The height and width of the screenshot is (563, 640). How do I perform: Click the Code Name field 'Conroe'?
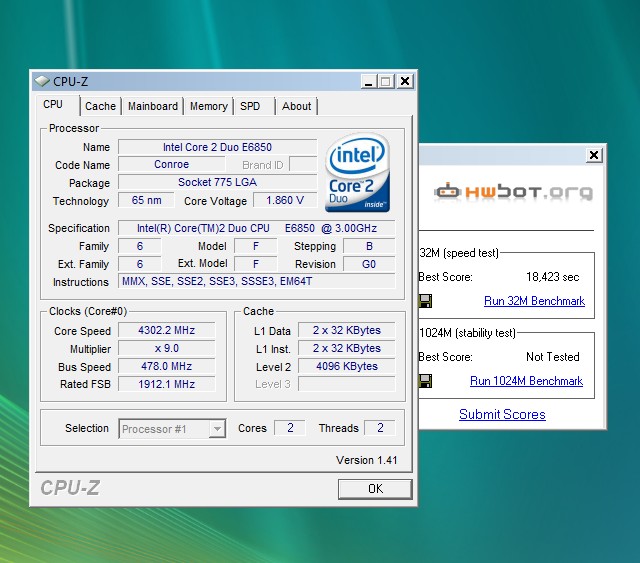pos(171,165)
